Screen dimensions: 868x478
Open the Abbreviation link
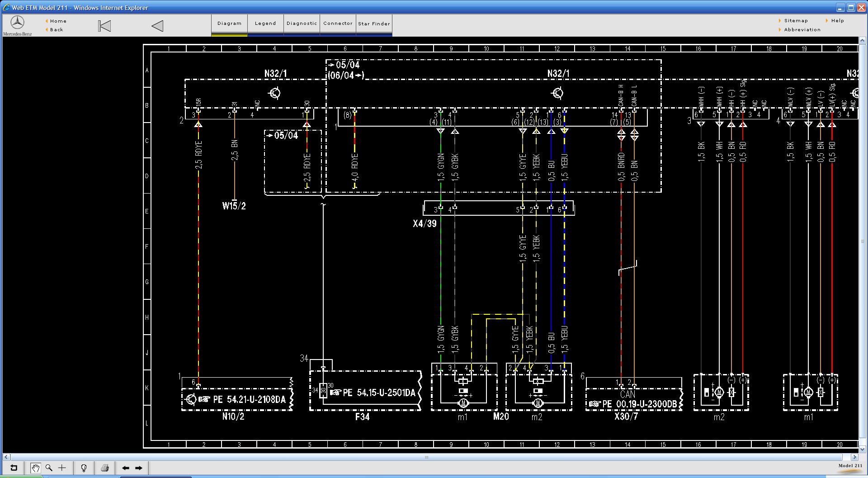point(802,30)
